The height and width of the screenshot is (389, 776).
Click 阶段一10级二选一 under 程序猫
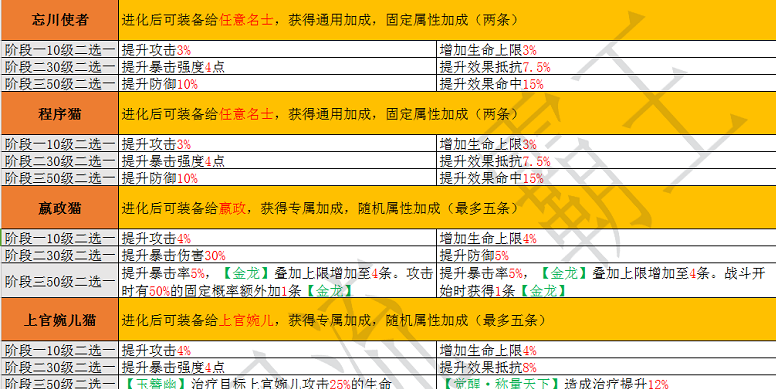59,144
